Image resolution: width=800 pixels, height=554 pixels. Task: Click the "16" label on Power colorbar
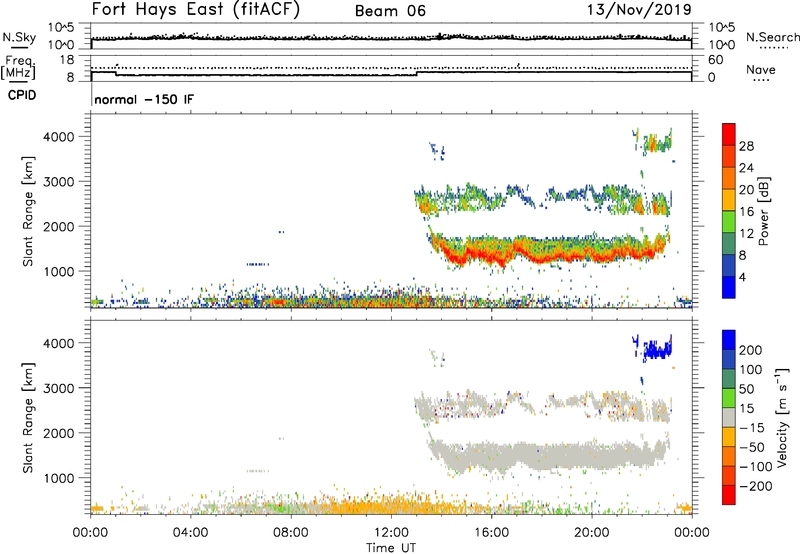746,212
